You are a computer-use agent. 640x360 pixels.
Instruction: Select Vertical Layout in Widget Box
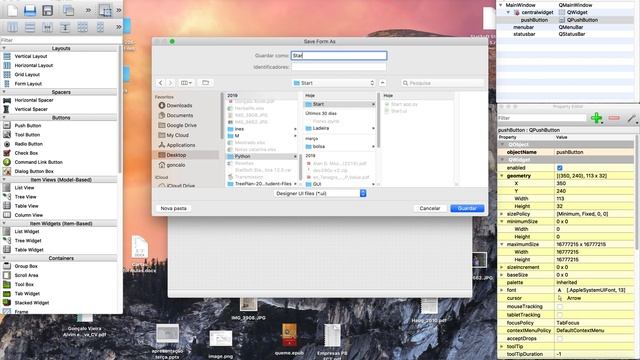[31, 56]
